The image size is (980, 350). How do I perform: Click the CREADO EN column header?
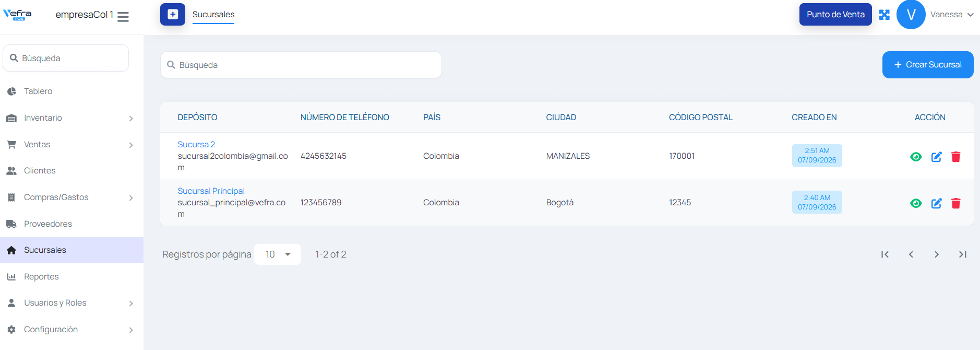coord(814,118)
